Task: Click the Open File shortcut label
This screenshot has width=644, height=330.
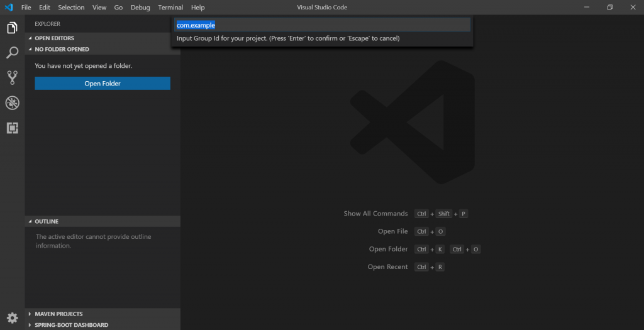Action: point(392,231)
